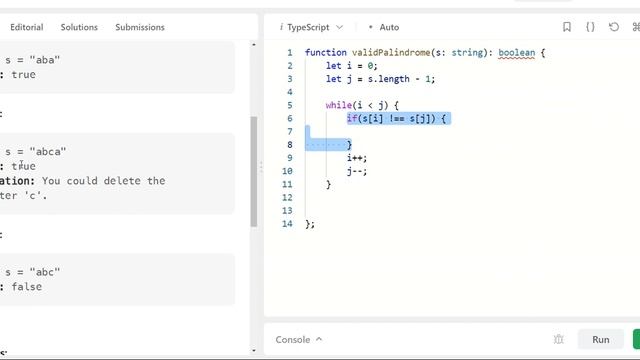Viewport: 640px width, 360px height.
Task: Click the 'boolean' return type in line 1
Action: (x=516, y=53)
